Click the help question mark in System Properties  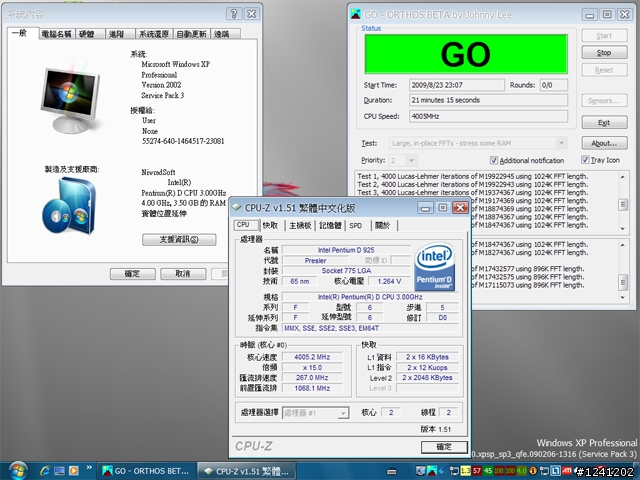click(234, 14)
